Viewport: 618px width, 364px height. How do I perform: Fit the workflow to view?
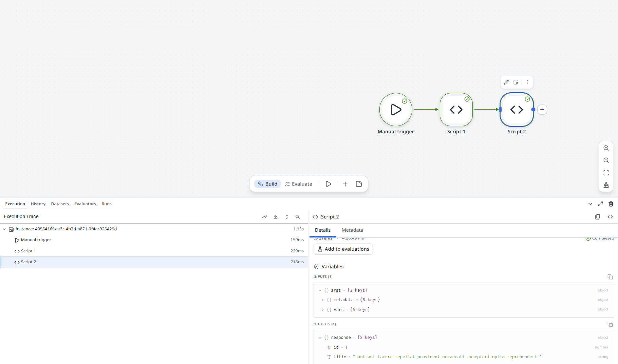[x=606, y=173]
